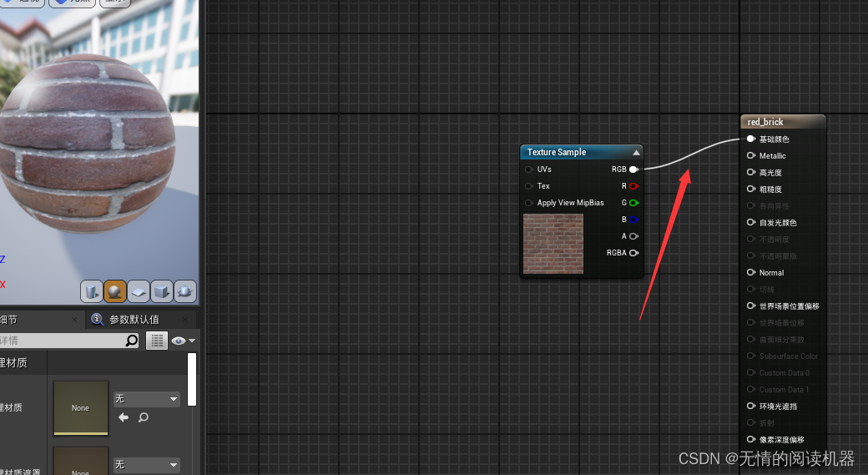This screenshot has height=475, width=868.
Task: Click the 不透明蒙版 pin label
Action: pos(778,255)
